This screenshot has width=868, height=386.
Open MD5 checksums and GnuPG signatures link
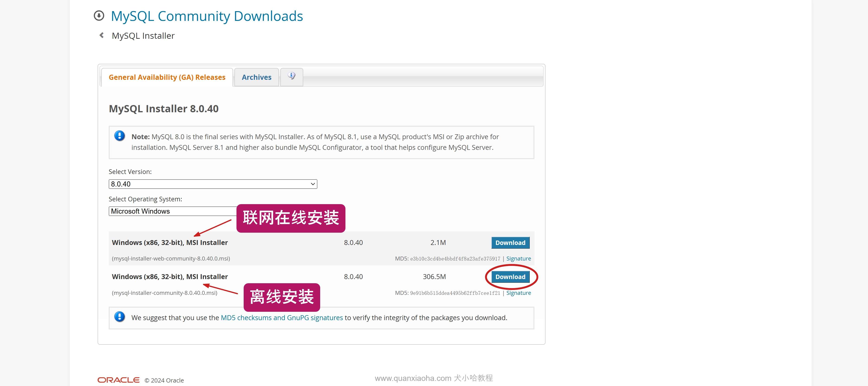tap(282, 318)
